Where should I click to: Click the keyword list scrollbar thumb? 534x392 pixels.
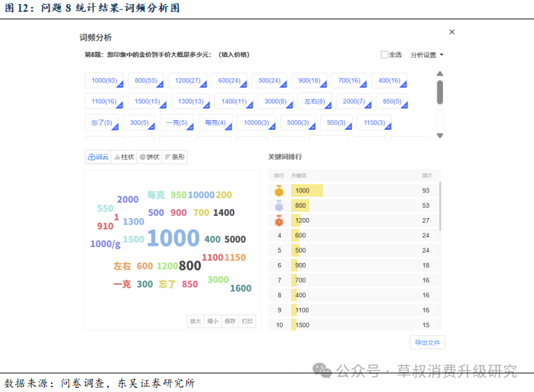(440, 92)
